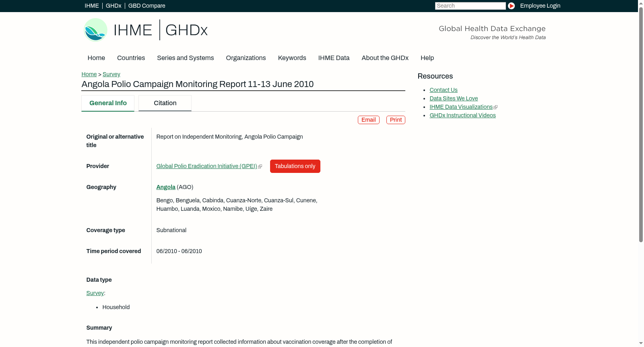This screenshot has height=347, width=644.
Task: Open the IHME Data menu item
Action: click(334, 58)
